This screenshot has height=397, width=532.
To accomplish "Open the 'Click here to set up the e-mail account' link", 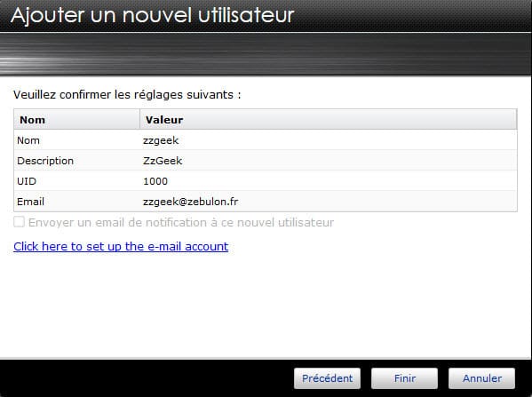I will [x=121, y=246].
